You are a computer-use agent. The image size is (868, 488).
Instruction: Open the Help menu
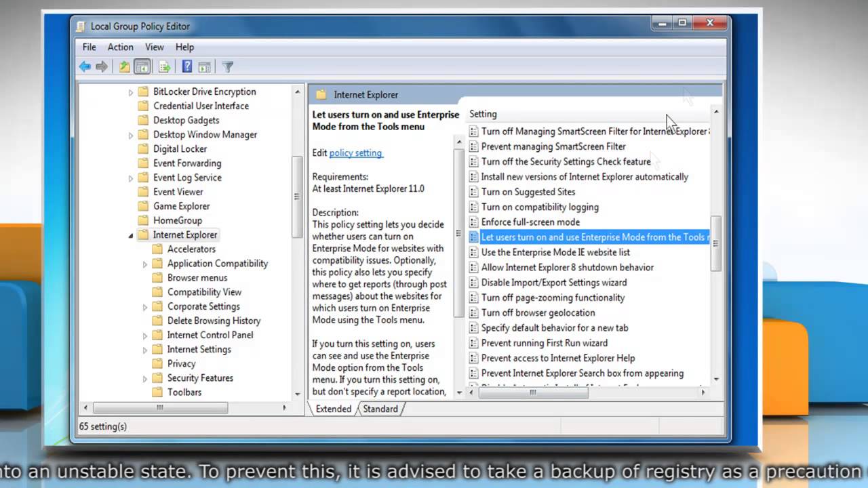184,47
